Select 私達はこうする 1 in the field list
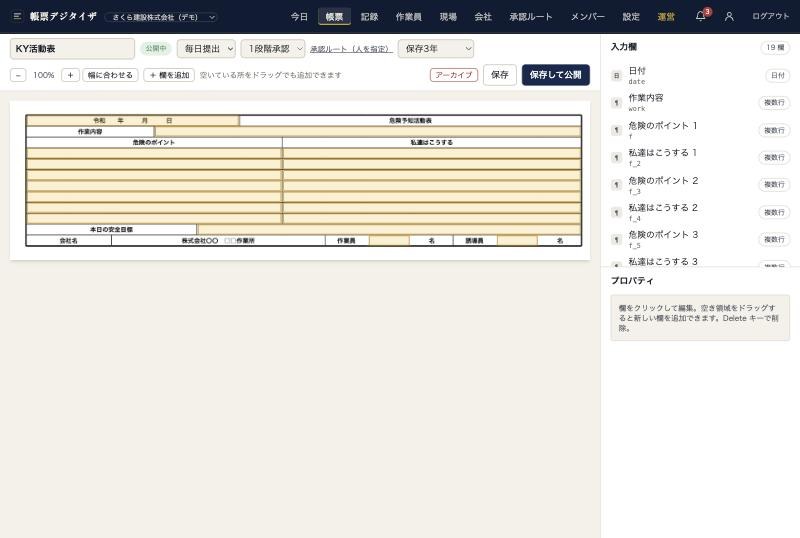Viewport: 800px width, 538px height. coord(700,158)
